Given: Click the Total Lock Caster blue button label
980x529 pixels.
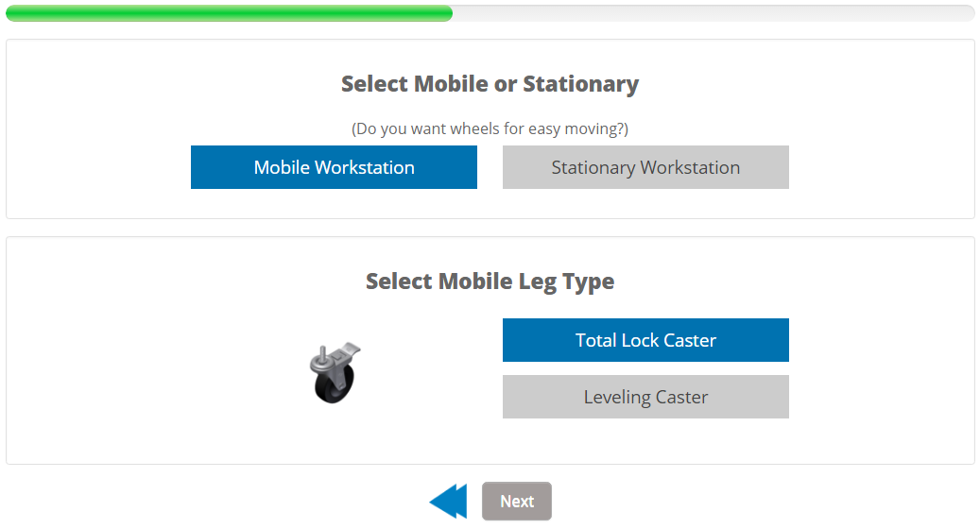Looking at the screenshot, I should pyautogui.click(x=645, y=340).
